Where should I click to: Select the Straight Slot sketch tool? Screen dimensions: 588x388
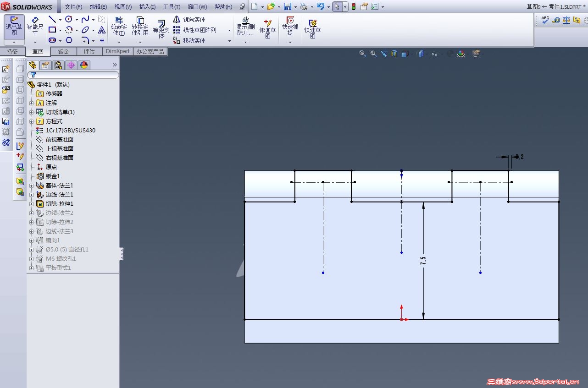(x=52, y=40)
